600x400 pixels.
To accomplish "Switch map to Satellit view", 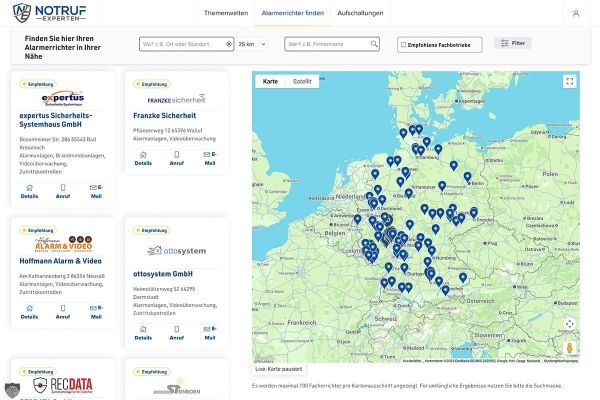I will (x=303, y=81).
